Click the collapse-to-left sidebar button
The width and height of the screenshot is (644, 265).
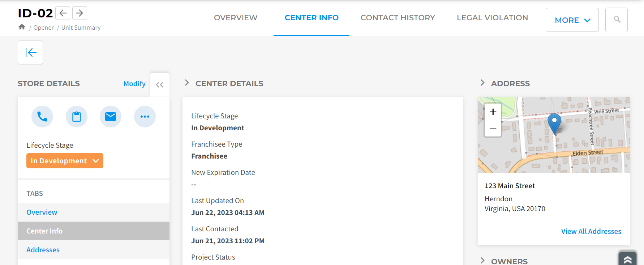pyautogui.click(x=30, y=52)
